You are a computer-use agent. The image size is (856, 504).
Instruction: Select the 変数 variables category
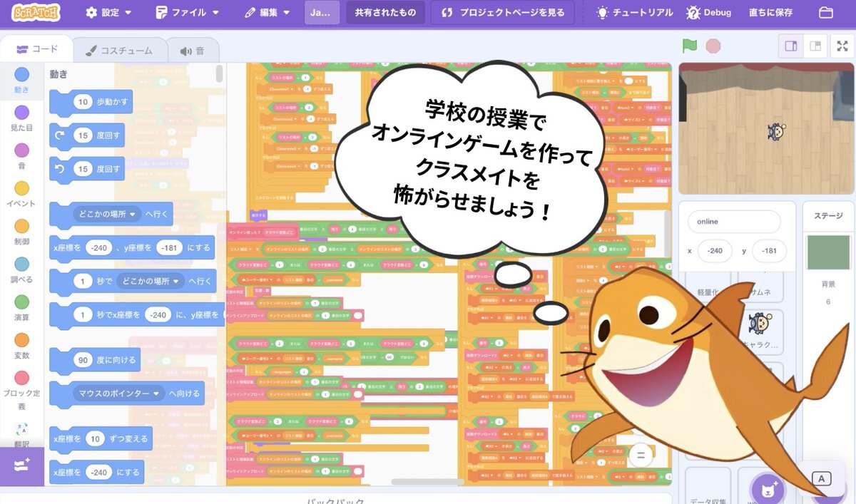[x=21, y=345]
